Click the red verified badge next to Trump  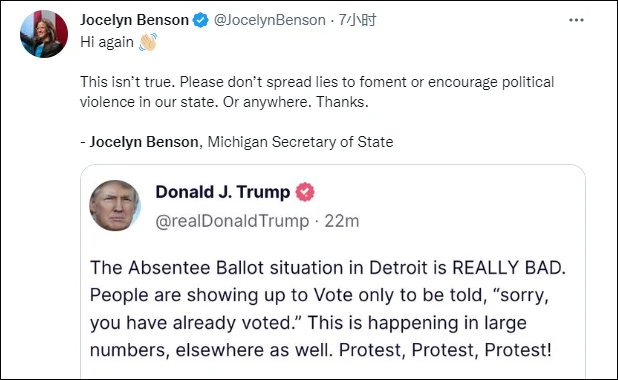305,192
